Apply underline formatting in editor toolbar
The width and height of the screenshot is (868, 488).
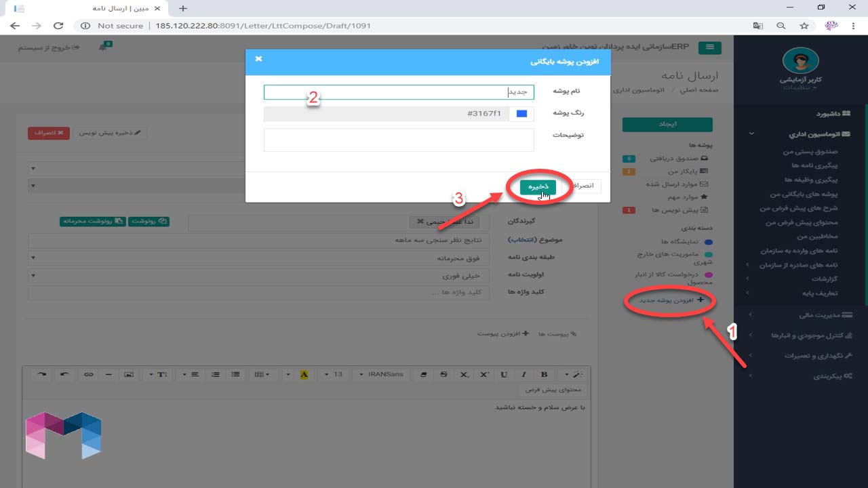[x=504, y=374]
